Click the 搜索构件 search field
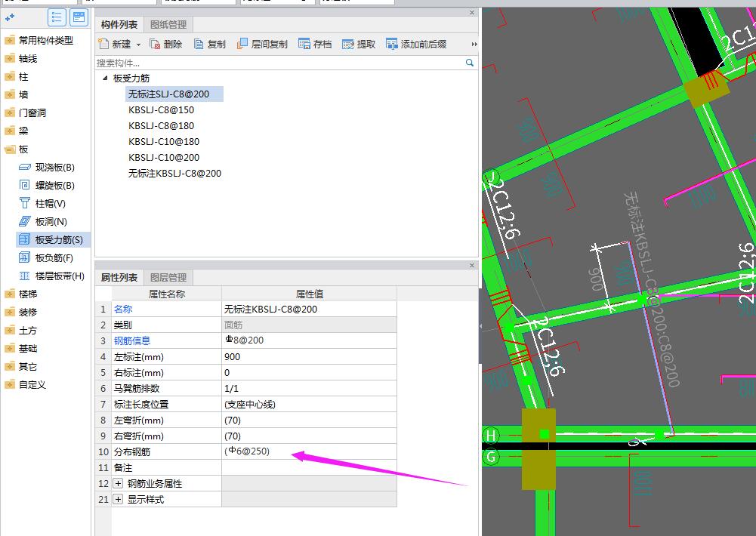 279,63
